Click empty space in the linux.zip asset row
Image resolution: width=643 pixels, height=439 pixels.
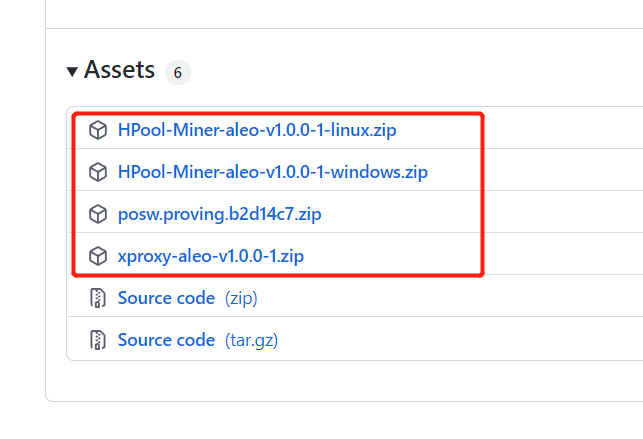tap(560, 130)
